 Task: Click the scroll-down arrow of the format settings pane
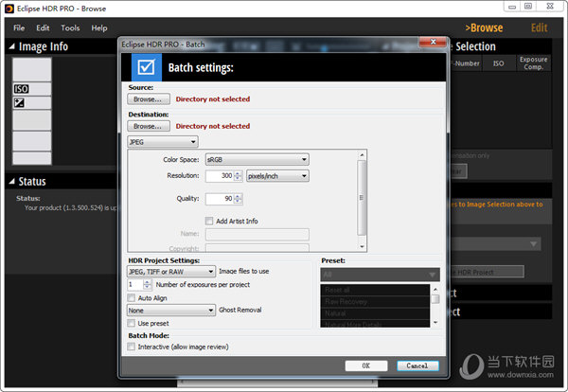(362, 247)
